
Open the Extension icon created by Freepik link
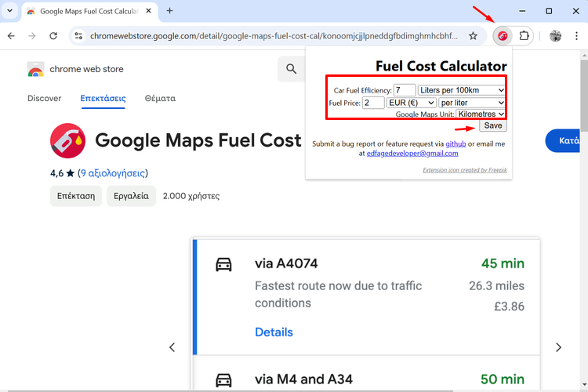point(465,170)
